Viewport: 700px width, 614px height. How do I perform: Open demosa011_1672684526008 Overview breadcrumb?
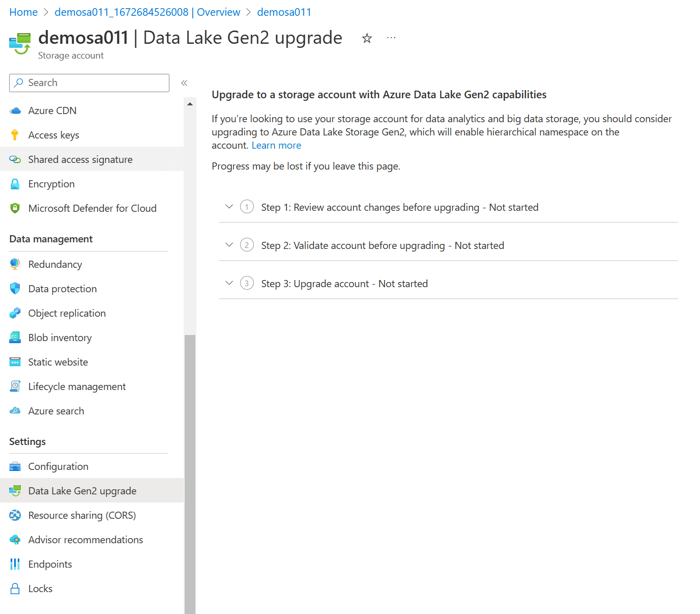(x=148, y=12)
